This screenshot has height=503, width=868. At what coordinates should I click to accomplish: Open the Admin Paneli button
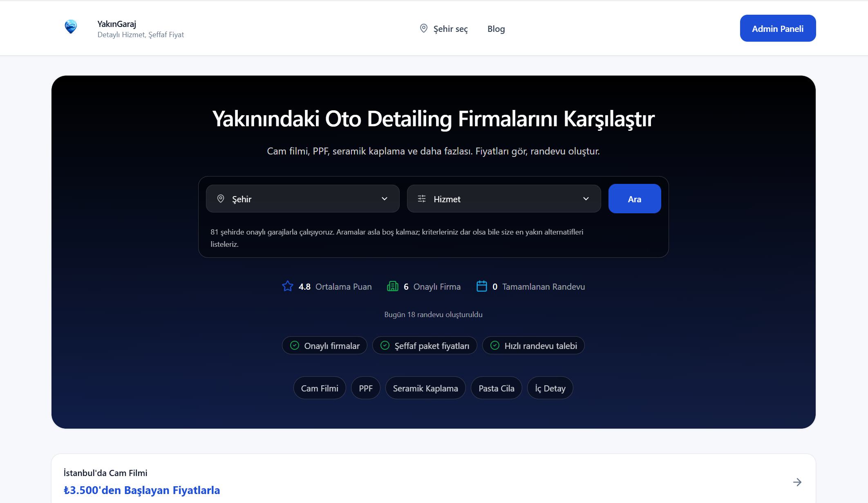click(777, 29)
